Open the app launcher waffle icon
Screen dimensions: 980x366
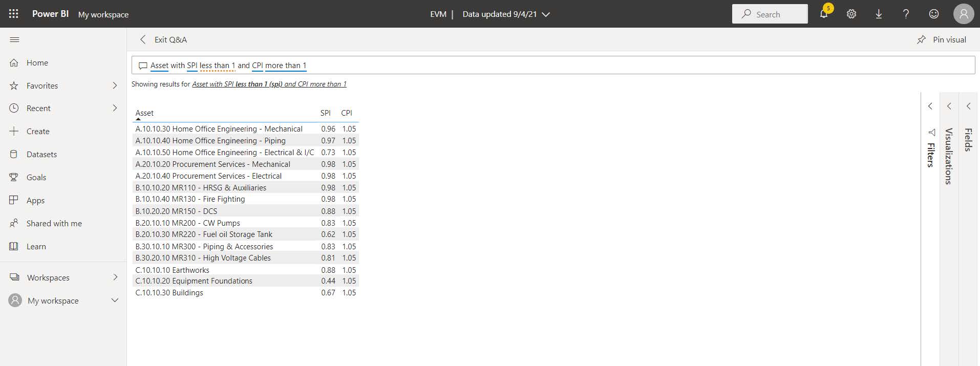[x=14, y=14]
